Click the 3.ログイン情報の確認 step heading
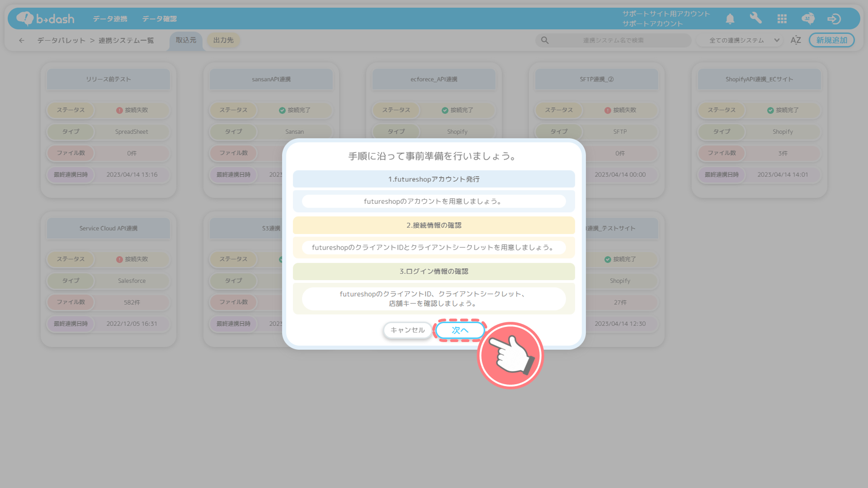 tap(434, 271)
